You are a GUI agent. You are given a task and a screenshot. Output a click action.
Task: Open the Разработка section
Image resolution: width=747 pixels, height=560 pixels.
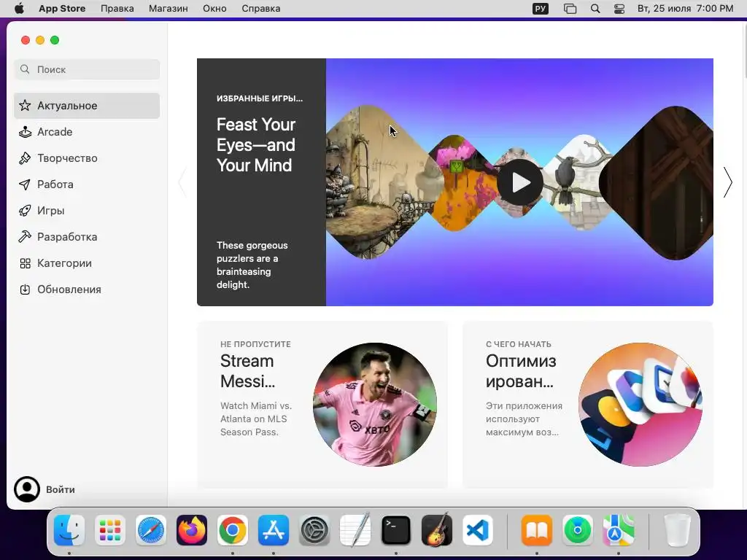[x=87, y=237]
